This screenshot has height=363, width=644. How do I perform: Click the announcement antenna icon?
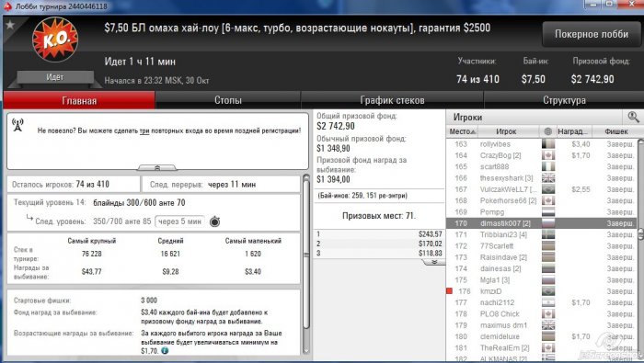tap(17, 125)
